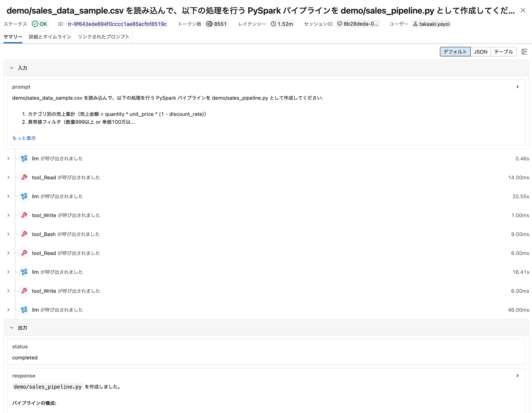Click the 16.41s duration value
The width and height of the screenshot is (532, 413).
tap(521, 272)
